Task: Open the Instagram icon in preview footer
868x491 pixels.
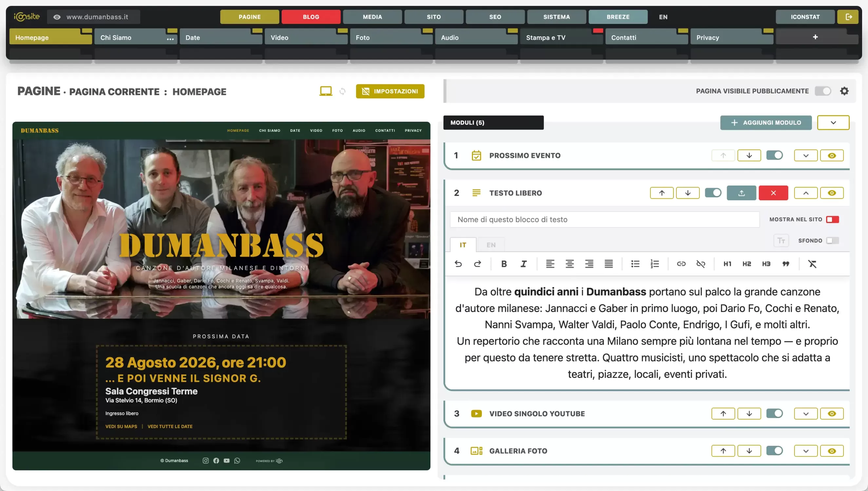Action: (206, 461)
